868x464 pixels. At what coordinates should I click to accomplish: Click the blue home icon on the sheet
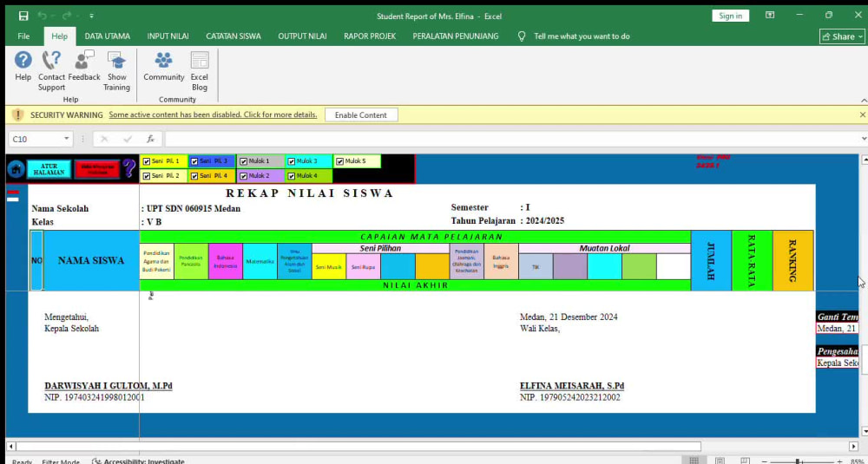pyautogui.click(x=16, y=168)
